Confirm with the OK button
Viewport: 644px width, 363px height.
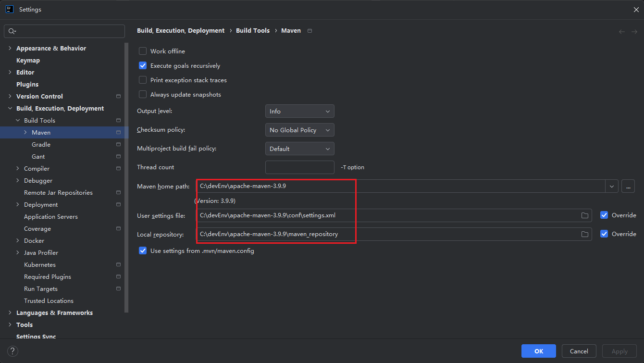pyautogui.click(x=539, y=351)
